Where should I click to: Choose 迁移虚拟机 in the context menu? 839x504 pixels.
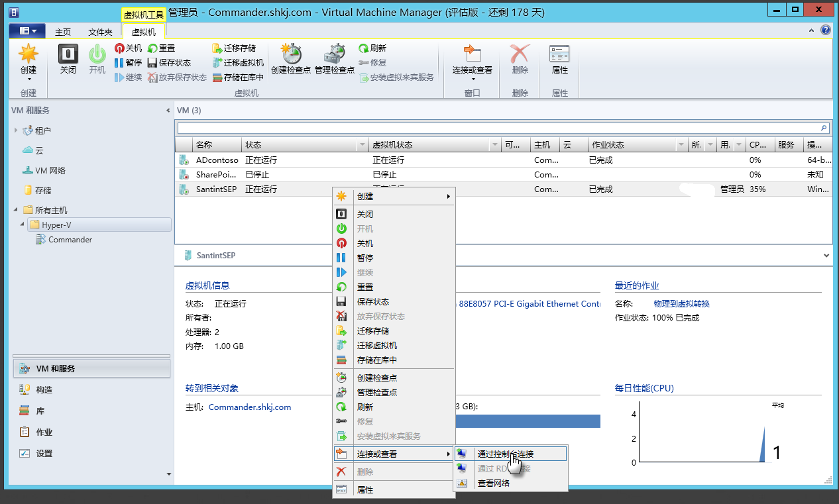pos(394,345)
